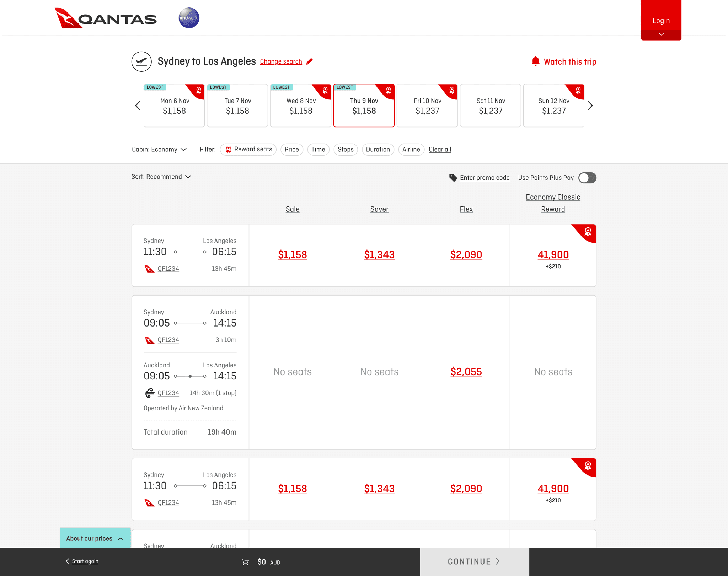
Task: Show previous dates with left arrow
Action: coord(138,106)
